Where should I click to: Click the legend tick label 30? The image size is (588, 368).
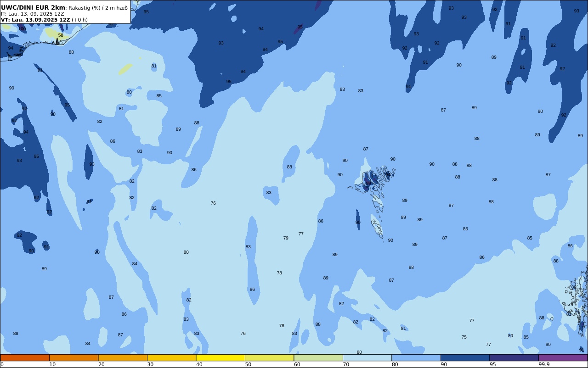pyautogui.click(x=150, y=364)
